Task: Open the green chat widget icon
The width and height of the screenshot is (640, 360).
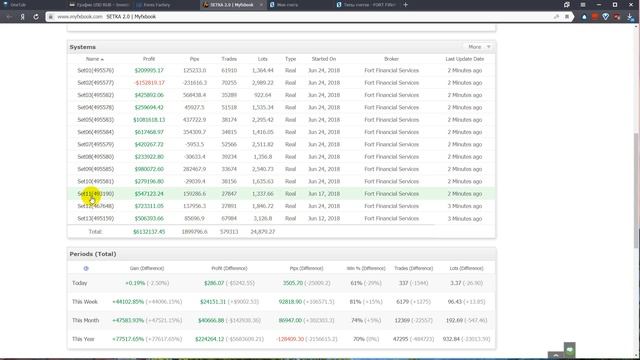Action: 569,350
